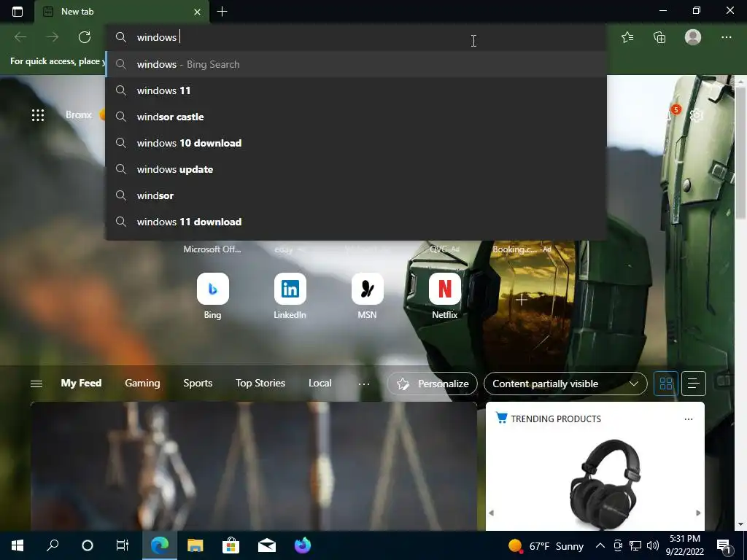Click the Bronx weather location
Image resolution: width=747 pixels, height=560 pixels.
pos(79,114)
